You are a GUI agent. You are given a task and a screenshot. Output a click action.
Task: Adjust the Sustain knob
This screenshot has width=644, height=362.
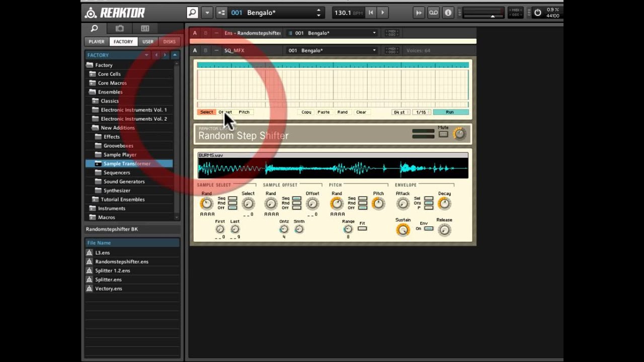click(403, 230)
